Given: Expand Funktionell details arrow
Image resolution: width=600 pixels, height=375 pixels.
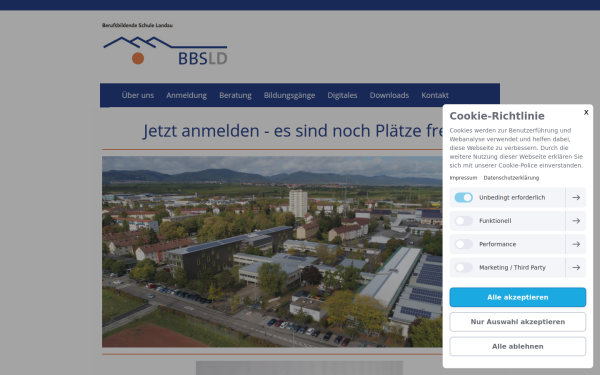Looking at the screenshot, I should tap(576, 221).
